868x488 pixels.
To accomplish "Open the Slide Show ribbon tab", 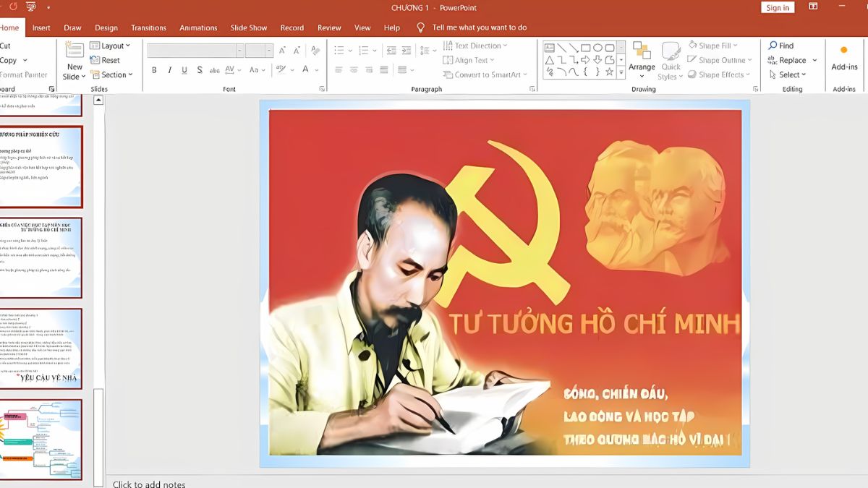I will tap(249, 27).
